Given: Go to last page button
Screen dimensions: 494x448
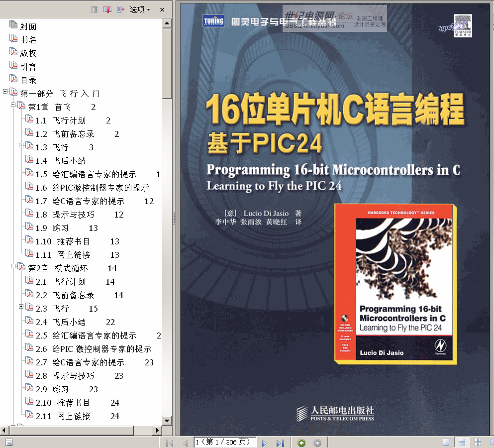Looking at the screenshot, I should pos(280,443).
